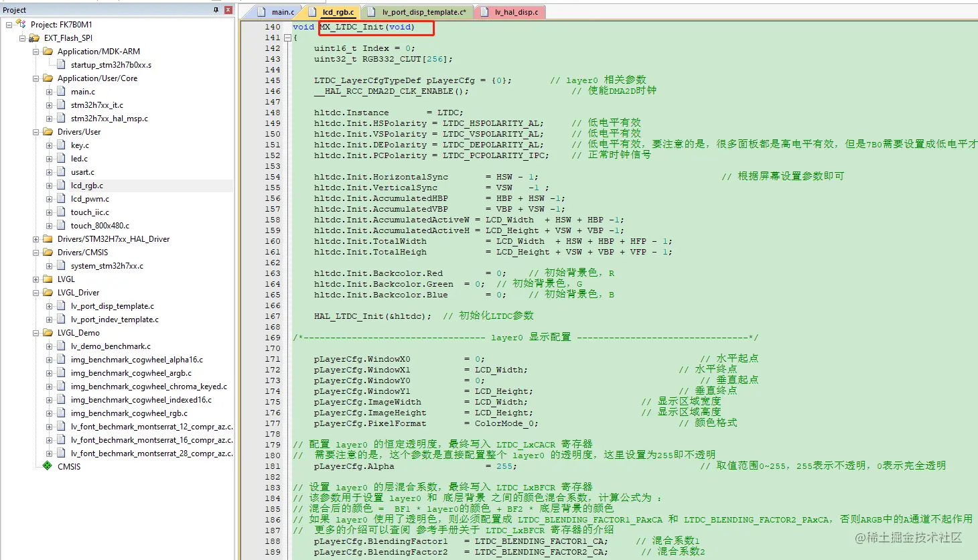Click the LVGL_Demo folder icon
This screenshot has width=978, height=560.
click(x=48, y=333)
